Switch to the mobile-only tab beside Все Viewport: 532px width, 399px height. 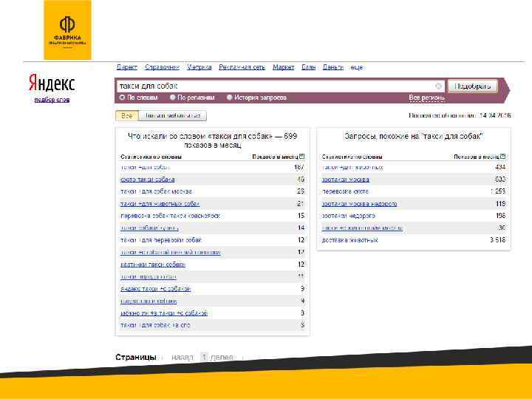pyautogui.click(x=173, y=116)
